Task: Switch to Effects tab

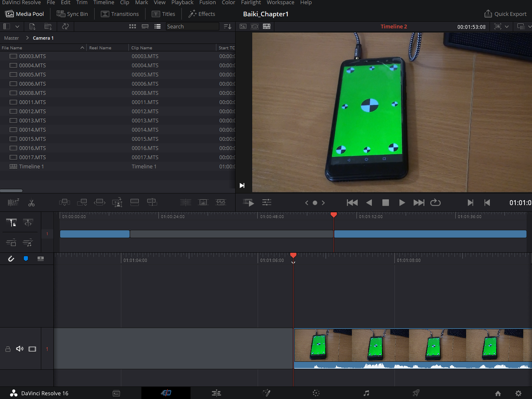Action: [x=202, y=14]
